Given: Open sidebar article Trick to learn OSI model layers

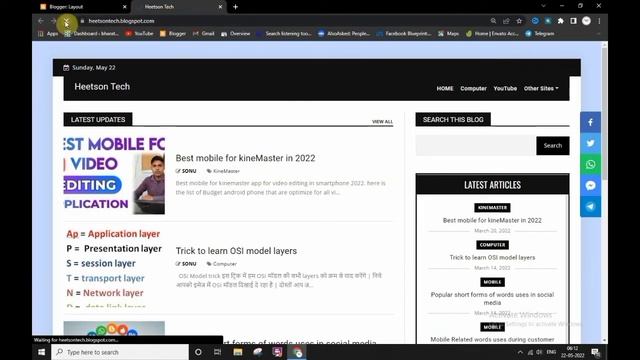Looking at the screenshot, I should point(492,258).
